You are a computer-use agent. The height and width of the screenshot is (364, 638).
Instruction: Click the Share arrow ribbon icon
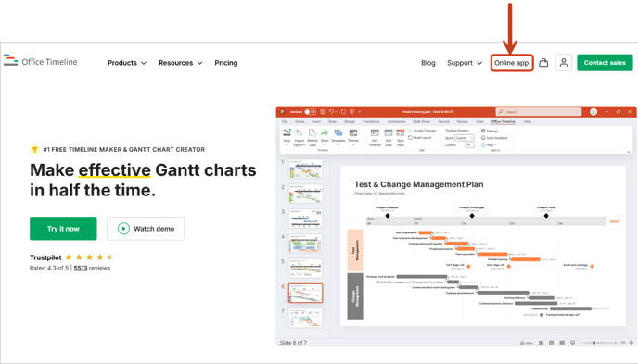[x=325, y=137]
